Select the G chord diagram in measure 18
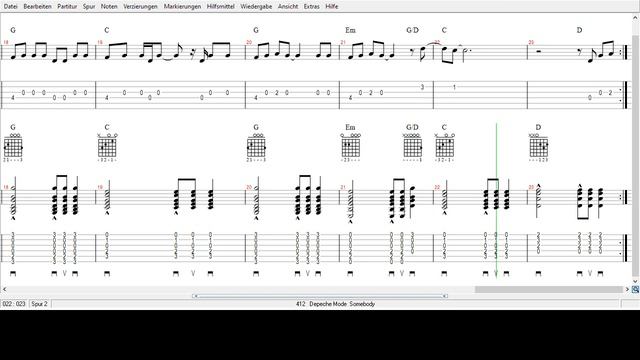 13,147
